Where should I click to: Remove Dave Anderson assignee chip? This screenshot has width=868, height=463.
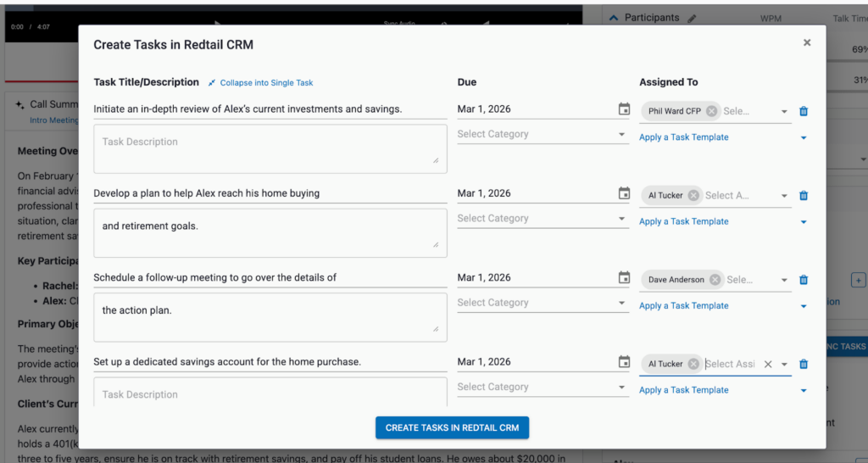point(715,280)
